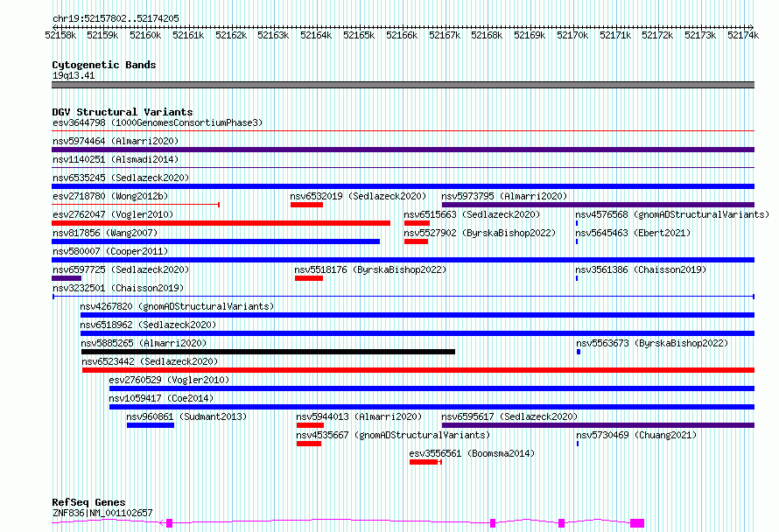This screenshot has width=779, height=532.
Task: Click the RefSeq Genes track title
Action: pyautogui.click(x=89, y=502)
